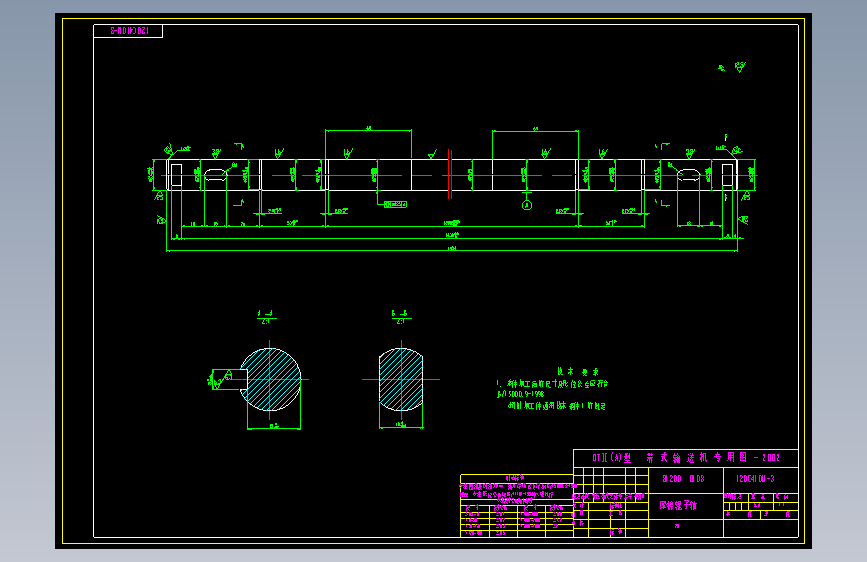Click the drawing number 120C4100-3 in title block
The width and height of the screenshot is (867, 562).
(x=755, y=478)
